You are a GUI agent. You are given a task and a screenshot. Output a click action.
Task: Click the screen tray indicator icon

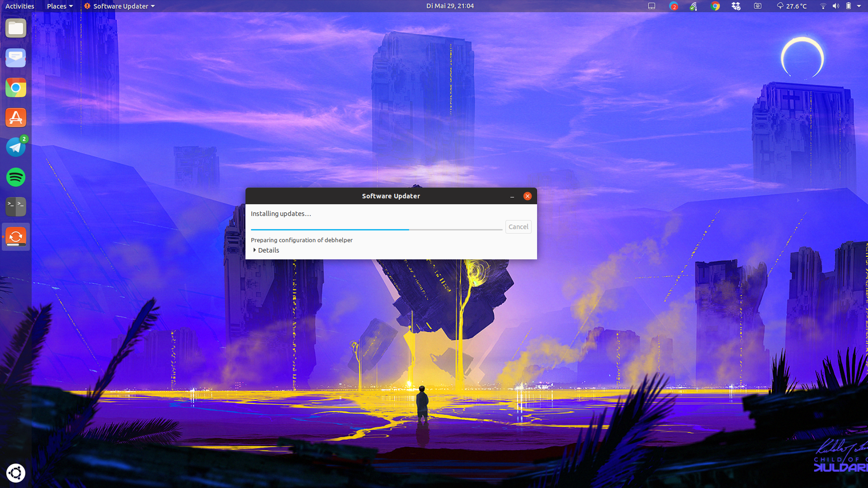651,6
